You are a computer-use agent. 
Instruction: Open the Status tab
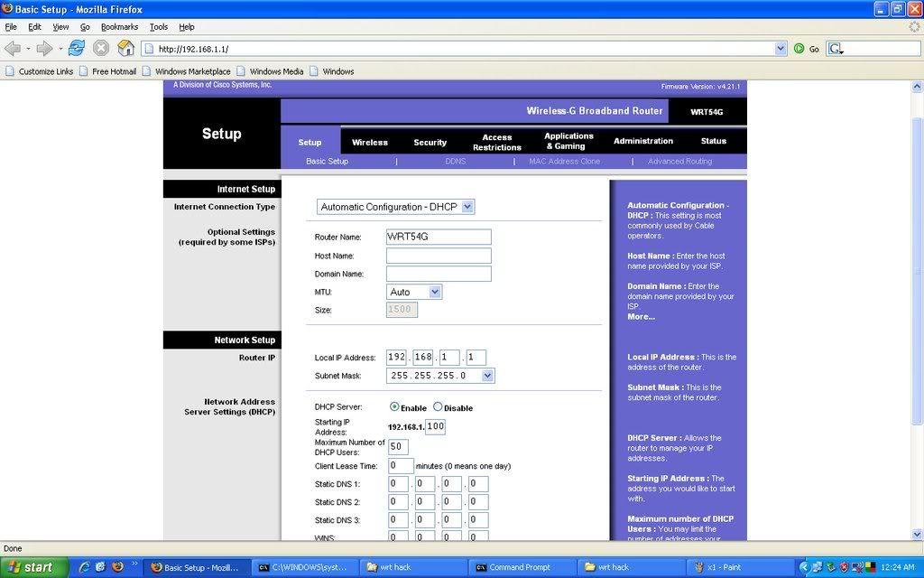(713, 141)
